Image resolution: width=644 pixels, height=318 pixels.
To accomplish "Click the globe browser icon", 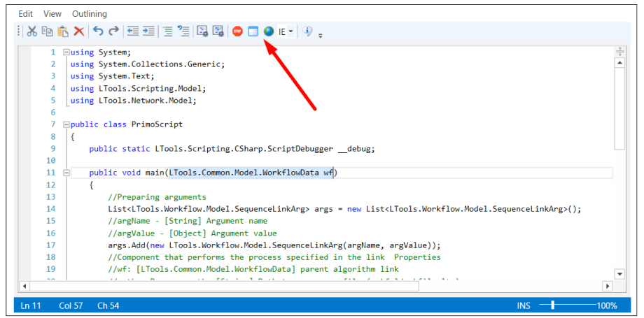I will 269,31.
